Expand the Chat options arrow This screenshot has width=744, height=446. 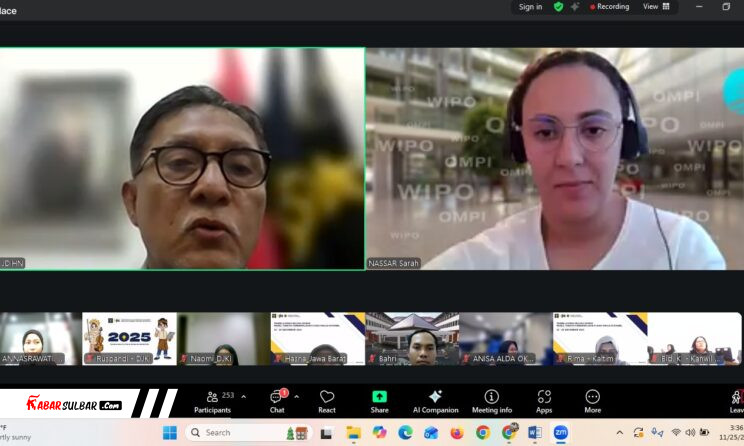coord(296,396)
